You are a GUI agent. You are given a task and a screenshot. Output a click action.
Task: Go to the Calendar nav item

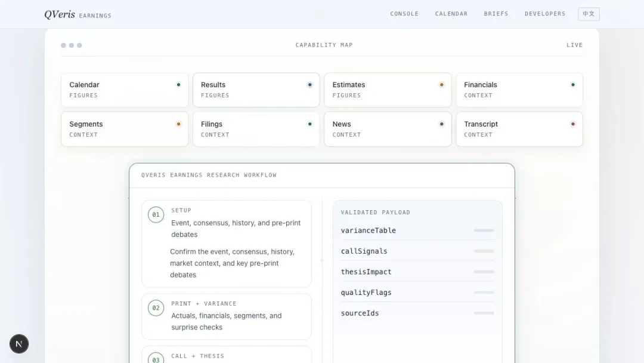pos(451,14)
